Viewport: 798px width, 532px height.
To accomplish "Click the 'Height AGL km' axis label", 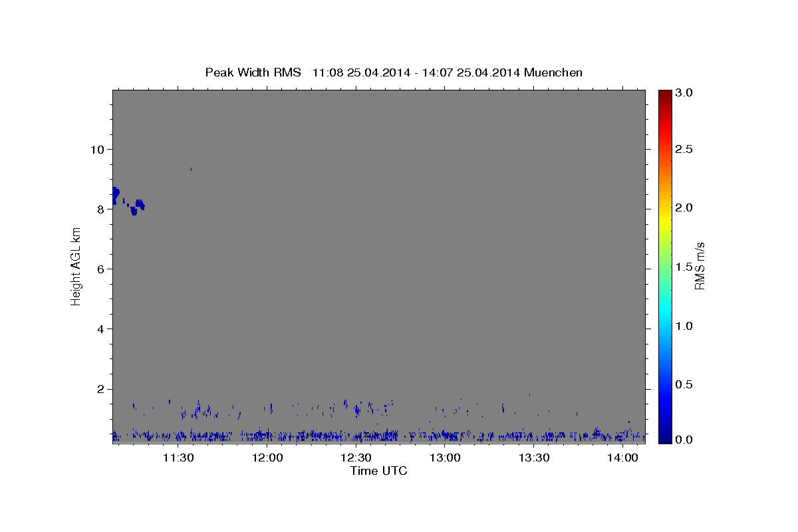I will point(76,266).
